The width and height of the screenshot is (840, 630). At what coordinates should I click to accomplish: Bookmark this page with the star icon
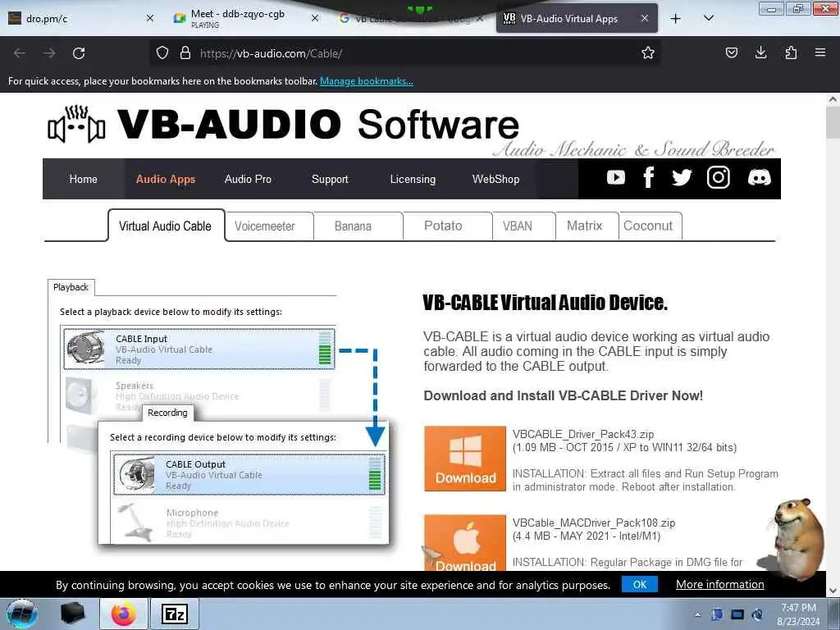click(648, 52)
